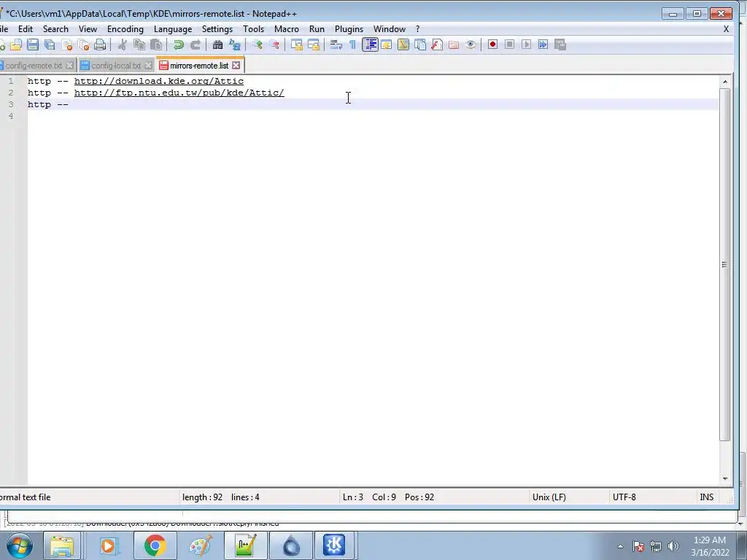Click UTF-8 encoding in status bar
Screen dimensions: 747x560
(x=624, y=497)
